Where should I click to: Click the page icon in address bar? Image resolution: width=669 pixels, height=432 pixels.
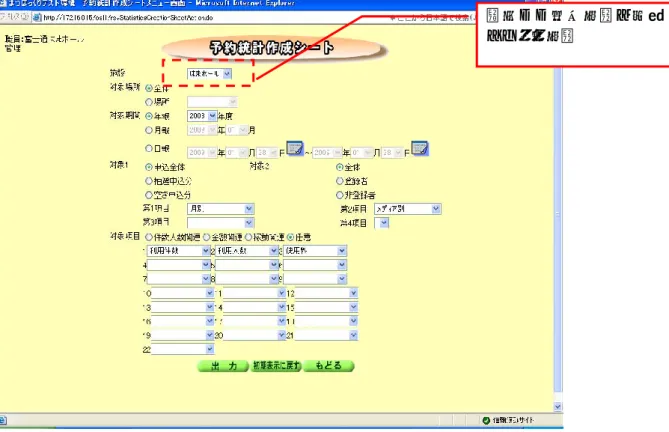click(x=37, y=17)
